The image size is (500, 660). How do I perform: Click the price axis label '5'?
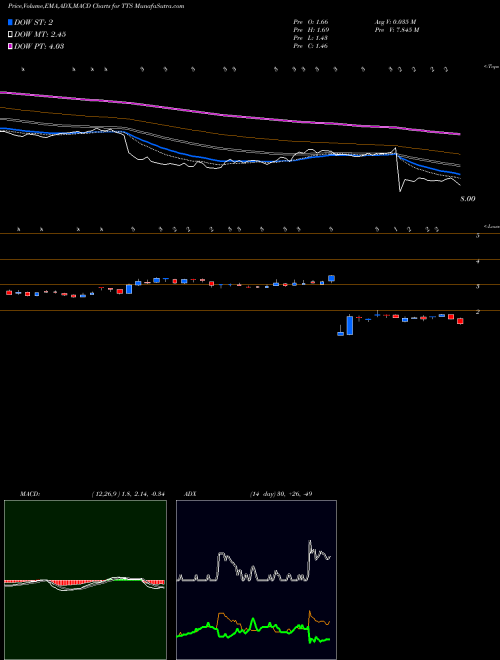coord(478,236)
